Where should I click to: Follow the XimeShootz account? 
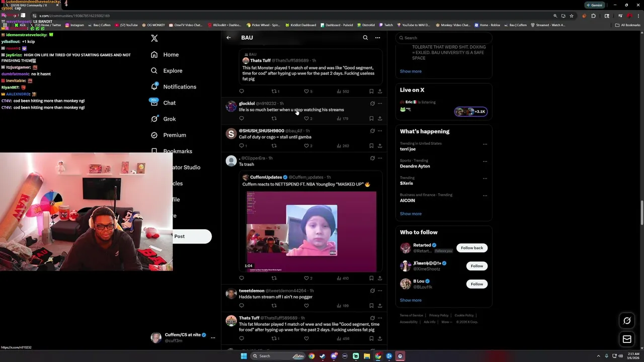476,266
